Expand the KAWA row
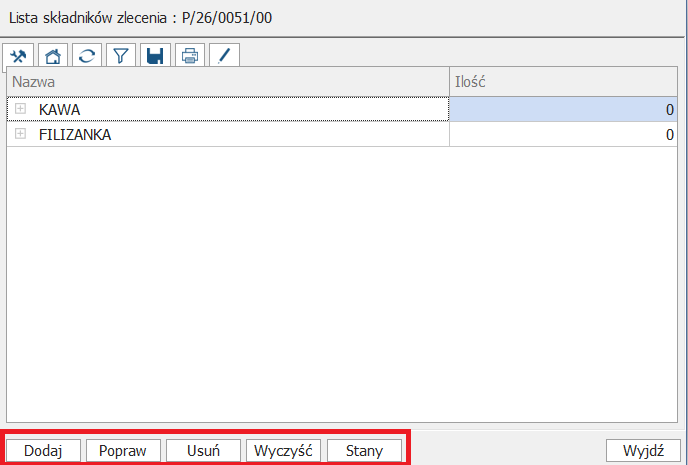This screenshot has height=465, width=688. tap(20, 109)
